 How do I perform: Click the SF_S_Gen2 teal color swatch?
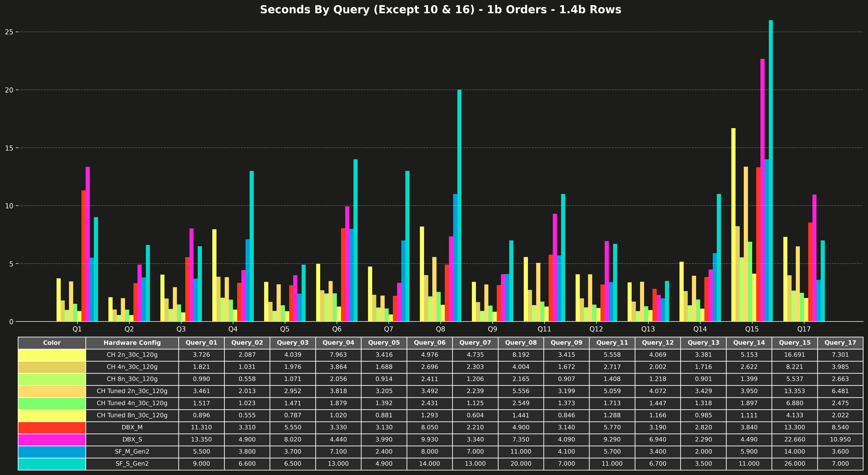(x=52, y=464)
